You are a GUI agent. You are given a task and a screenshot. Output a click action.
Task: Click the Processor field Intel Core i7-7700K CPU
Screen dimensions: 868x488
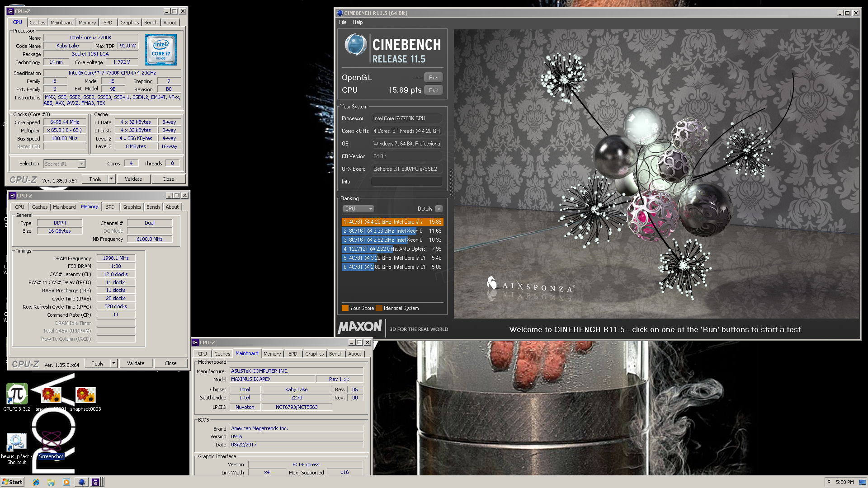406,118
